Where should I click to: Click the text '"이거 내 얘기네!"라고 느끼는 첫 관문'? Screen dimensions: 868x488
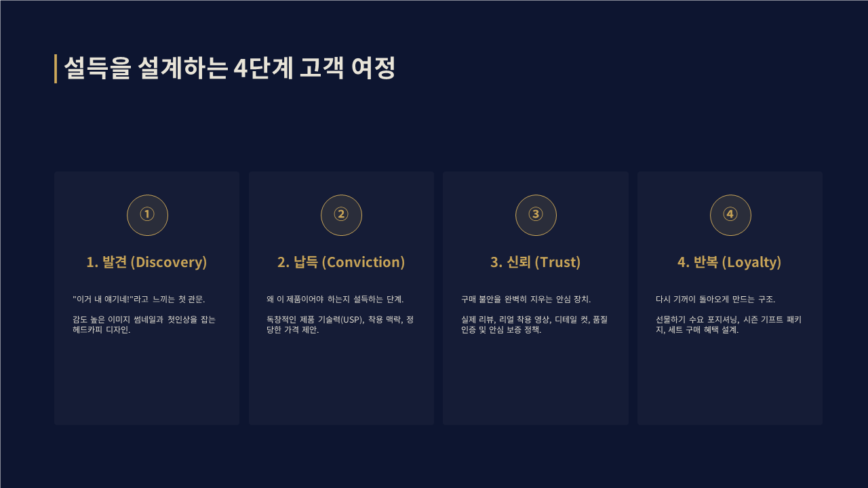(139, 299)
